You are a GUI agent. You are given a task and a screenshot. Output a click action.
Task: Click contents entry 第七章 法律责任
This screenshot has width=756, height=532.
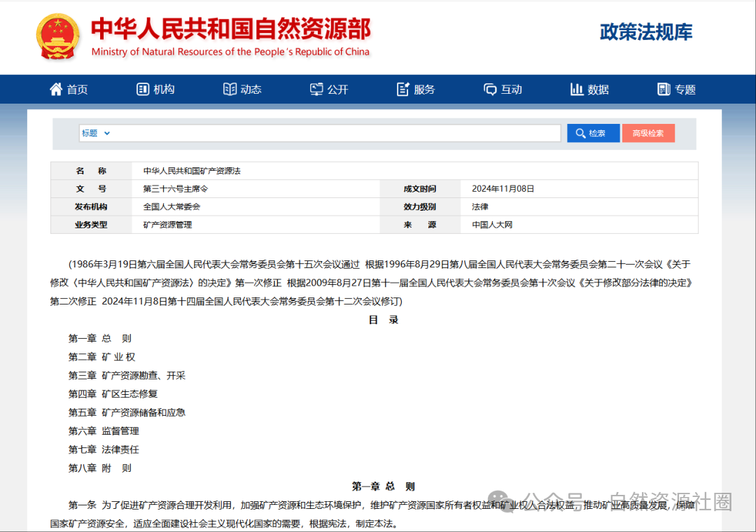coord(104,449)
